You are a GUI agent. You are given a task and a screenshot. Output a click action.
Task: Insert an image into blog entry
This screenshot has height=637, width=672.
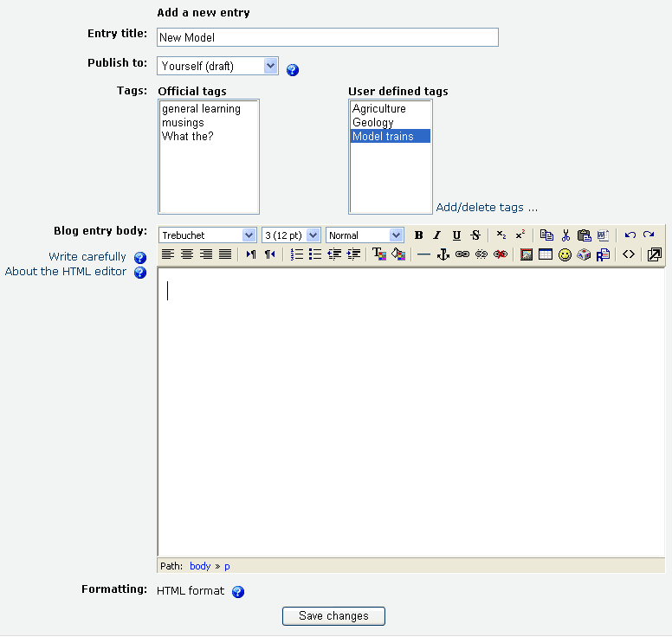coord(527,254)
